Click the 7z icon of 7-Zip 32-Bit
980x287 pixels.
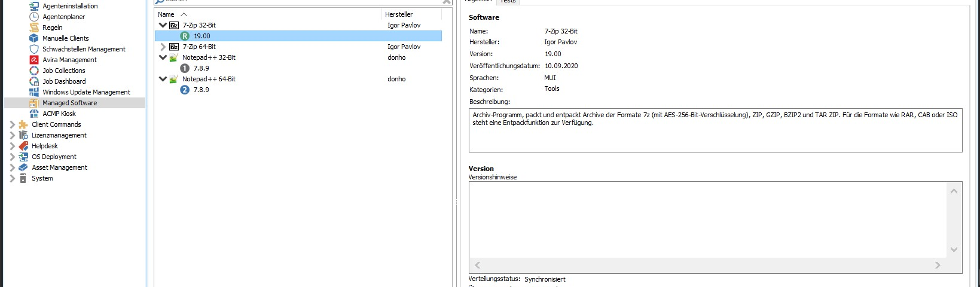174,25
